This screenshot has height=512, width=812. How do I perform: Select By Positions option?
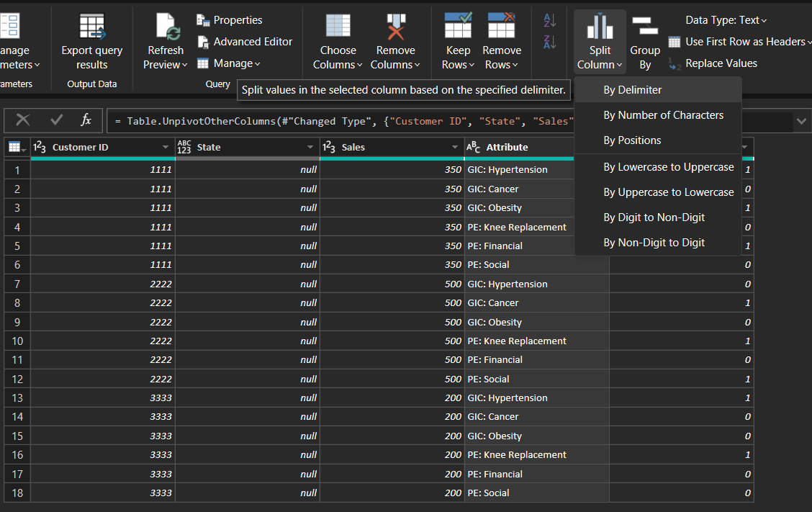click(658, 140)
